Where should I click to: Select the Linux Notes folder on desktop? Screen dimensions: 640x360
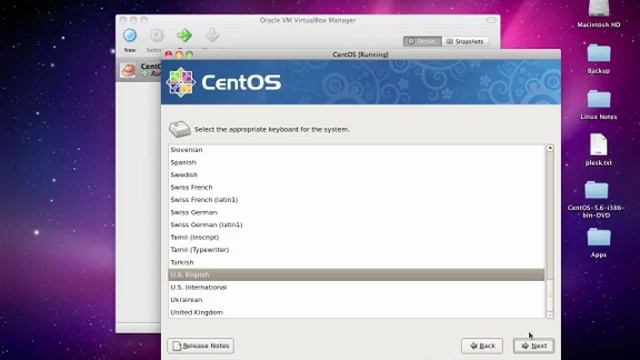(x=598, y=105)
